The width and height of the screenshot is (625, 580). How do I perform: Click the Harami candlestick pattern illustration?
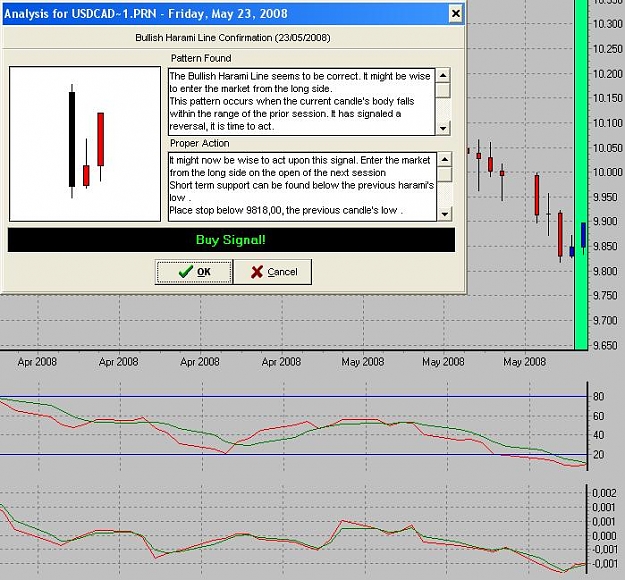coord(85,144)
